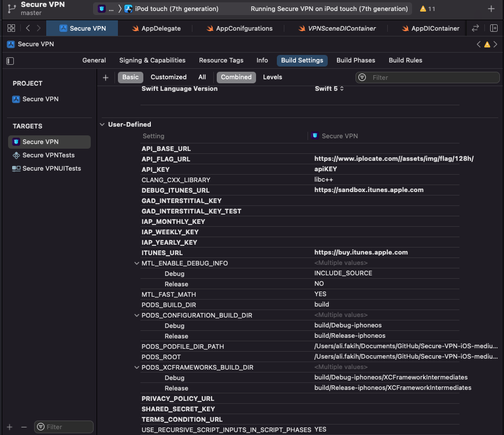Click the yellow warning icon in jump bar
This screenshot has height=435, width=504.
tap(487, 45)
